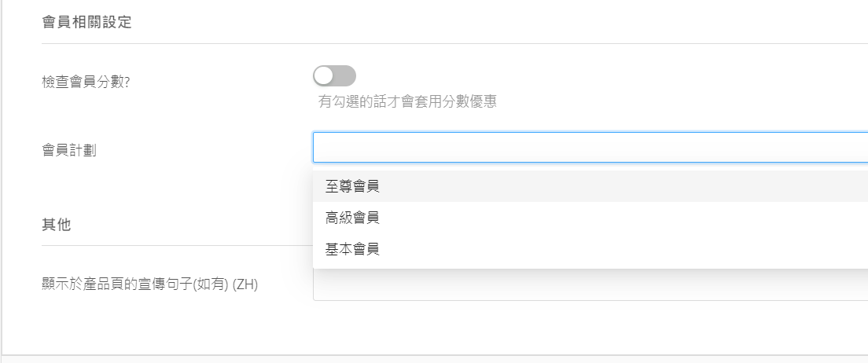Screen dimensions: 868x363
Task: Click the white knob of the score toggle
Action: [x=324, y=76]
